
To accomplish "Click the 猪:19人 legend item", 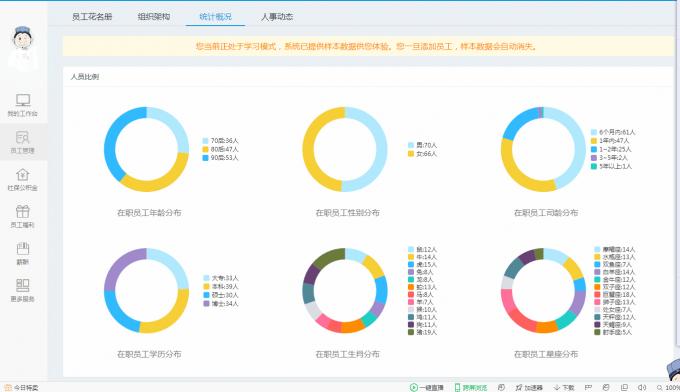I will click(x=423, y=332).
